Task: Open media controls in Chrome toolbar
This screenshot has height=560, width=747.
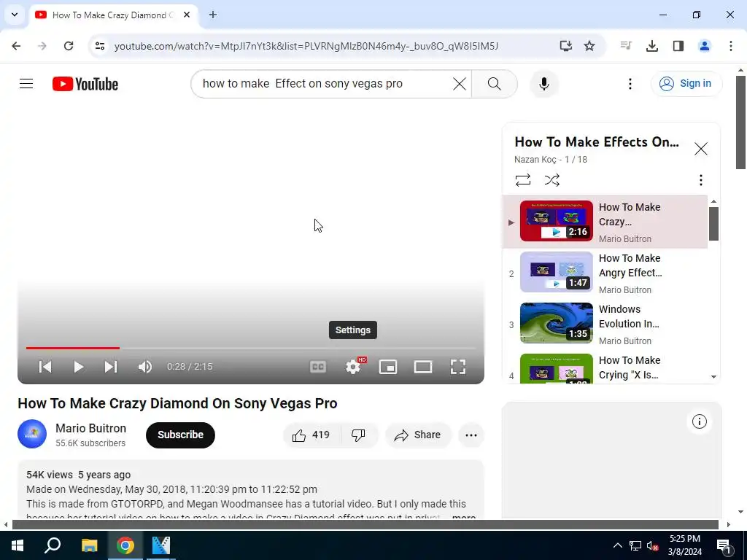Action: pos(625,46)
